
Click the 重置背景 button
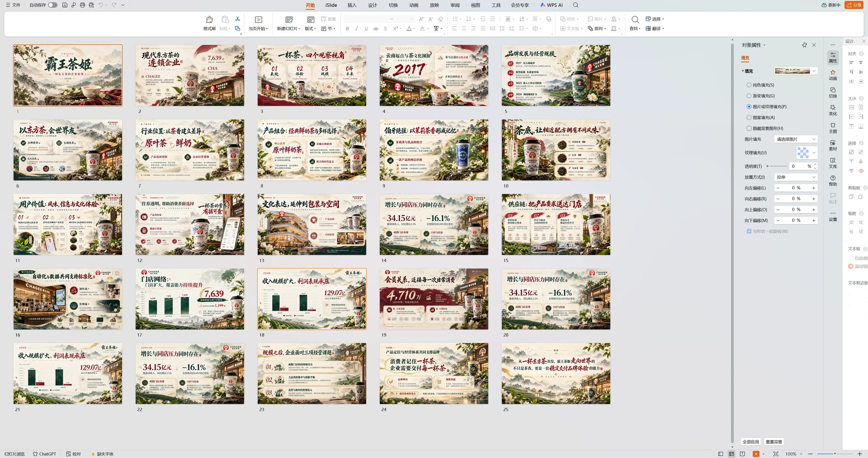pos(774,442)
